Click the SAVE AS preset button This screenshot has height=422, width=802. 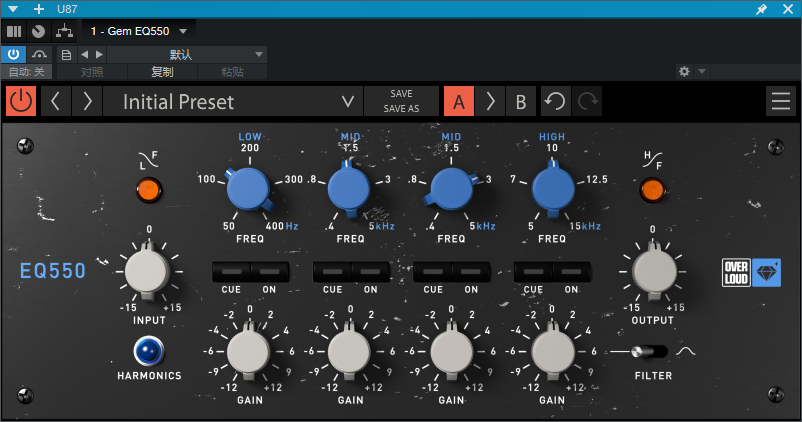tap(401, 108)
